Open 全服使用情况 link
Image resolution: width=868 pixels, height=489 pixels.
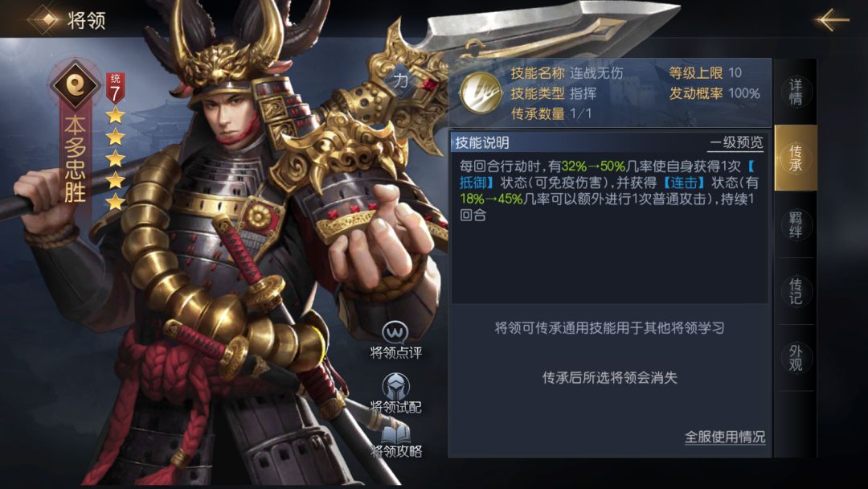(x=725, y=437)
